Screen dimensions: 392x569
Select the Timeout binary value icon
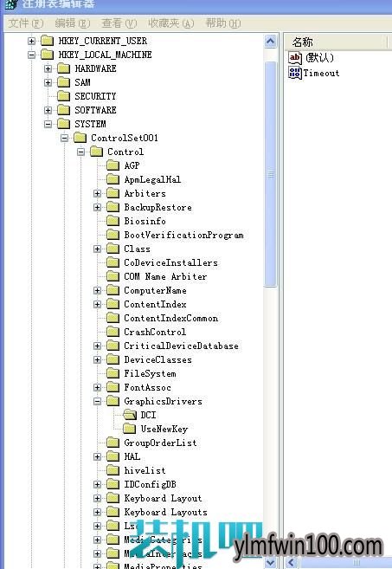click(295, 73)
